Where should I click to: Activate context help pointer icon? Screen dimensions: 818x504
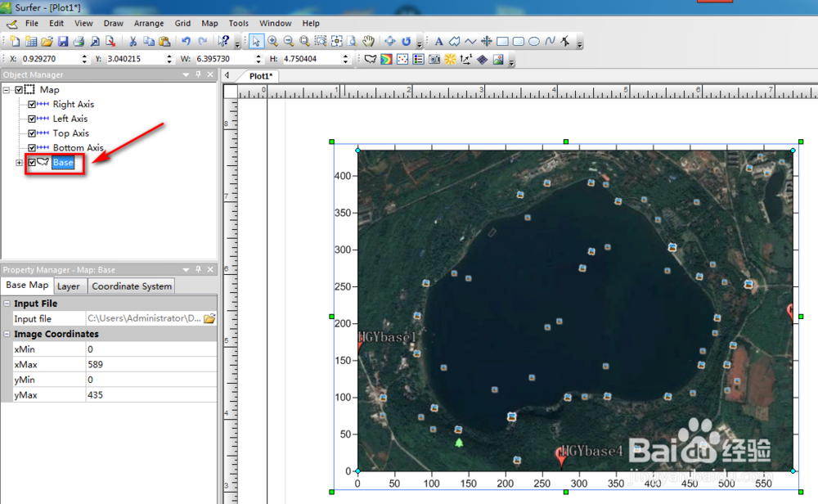tap(224, 41)
